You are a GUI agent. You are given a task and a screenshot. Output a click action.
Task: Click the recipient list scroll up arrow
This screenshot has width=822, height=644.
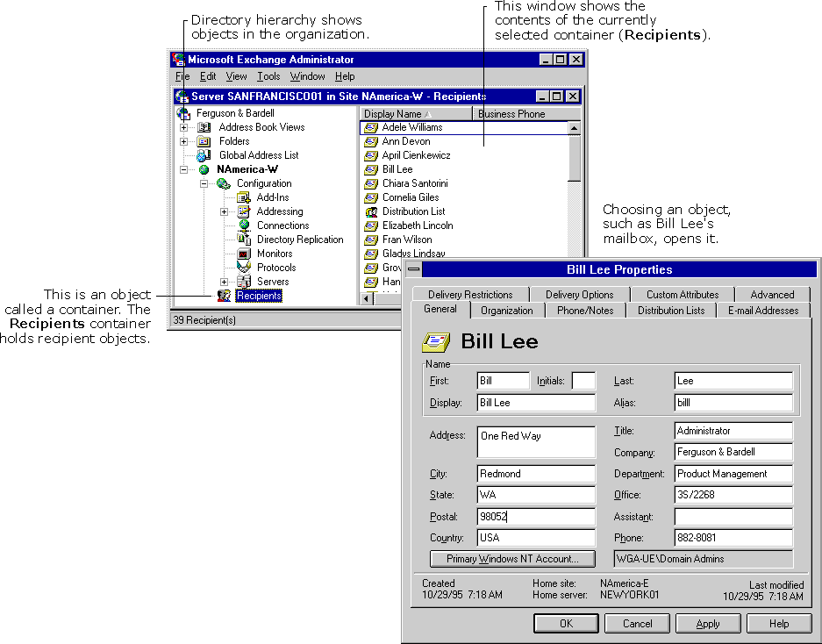click(574, 128)
